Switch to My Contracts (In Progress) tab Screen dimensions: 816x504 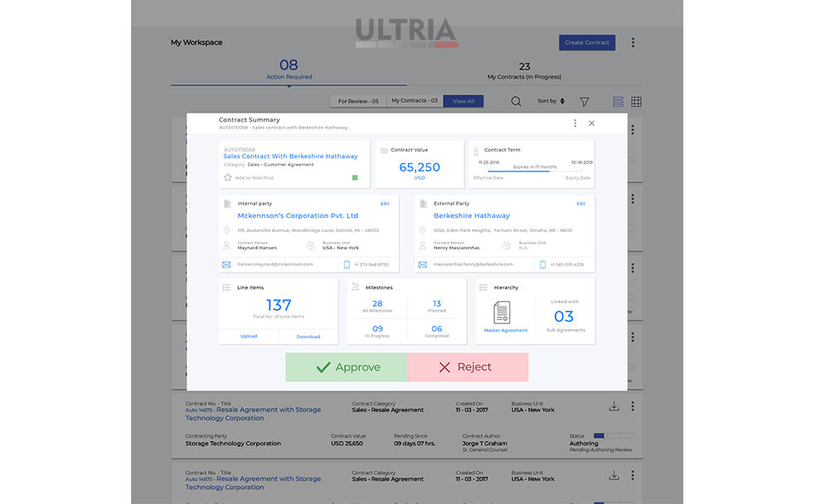[x=524, y=71]
